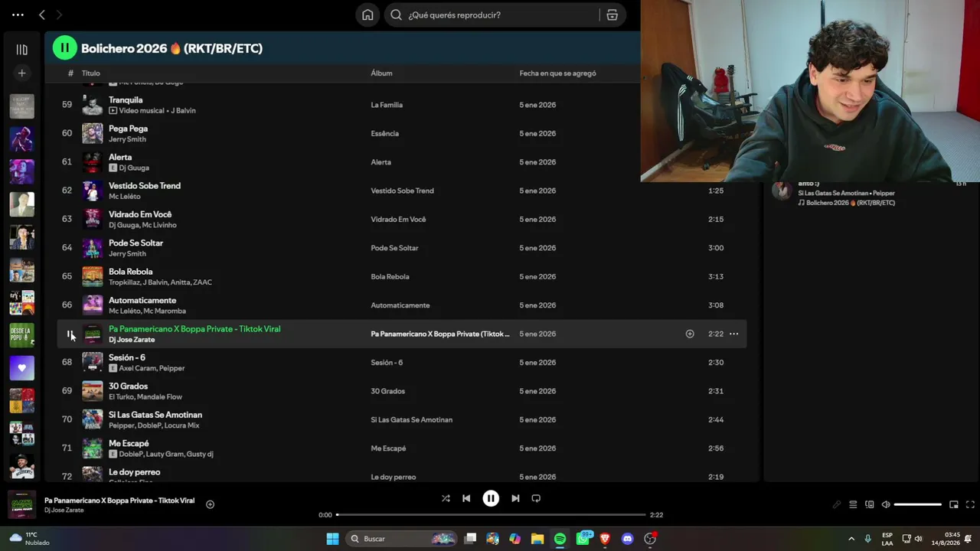Sort by 'Fecha en que se agregó' column
The width and height of the screenshot is (980, 551).
(557, 73)
